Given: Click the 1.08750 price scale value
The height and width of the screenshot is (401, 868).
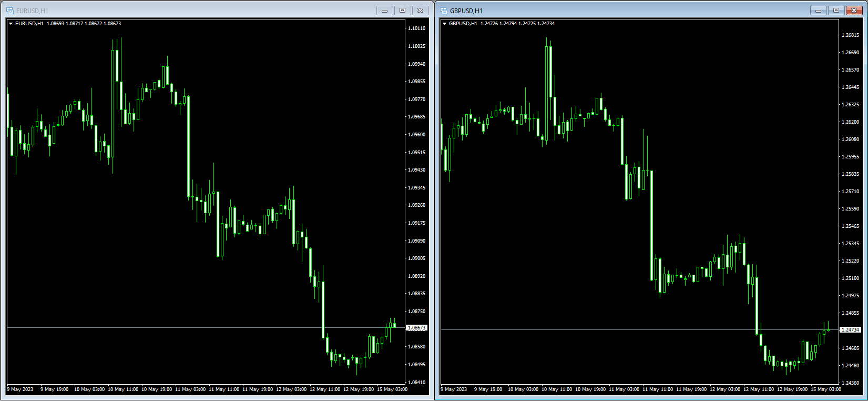Looking at the screenshot, I should click(x=417, y=312).
